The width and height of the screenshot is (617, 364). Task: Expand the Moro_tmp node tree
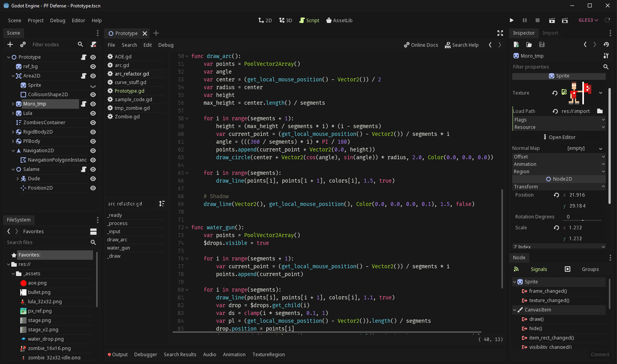tap(13, 104)
